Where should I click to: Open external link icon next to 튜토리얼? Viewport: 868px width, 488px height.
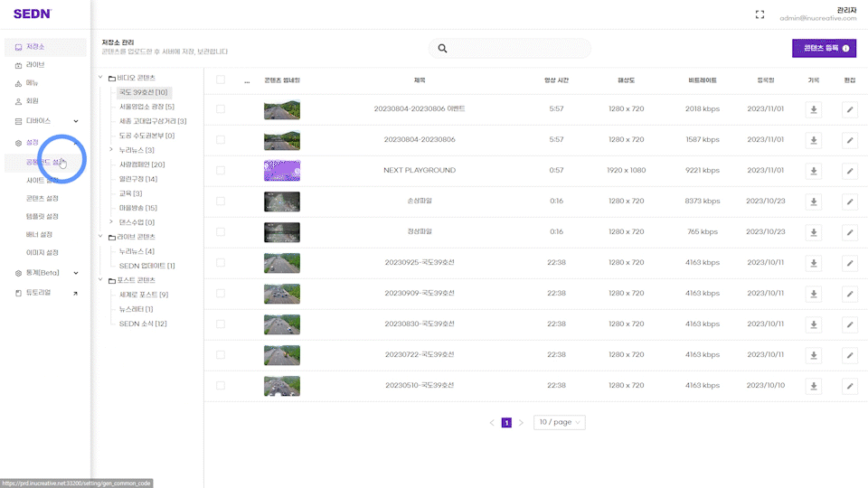point(75,293)
